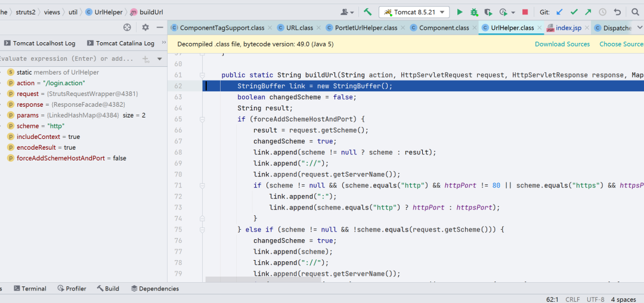Expand the evaluate expression history dropdown

pos(160,59)
